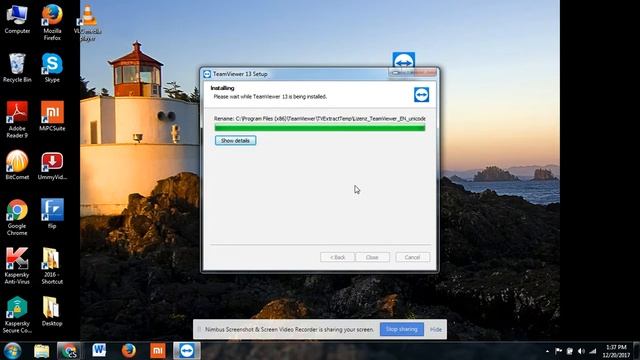Launch Google Chrome desktop shortcut
Viewport: 640px width, 360px height.
[x=17, y=217]
